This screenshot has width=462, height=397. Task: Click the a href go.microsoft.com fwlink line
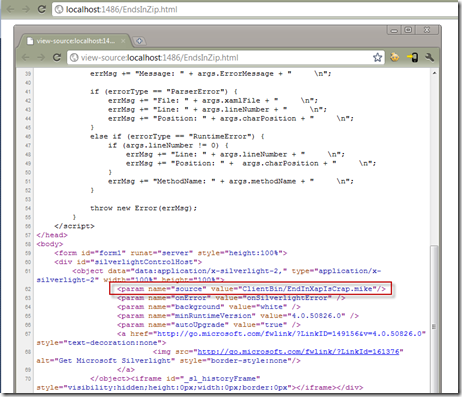271,334
